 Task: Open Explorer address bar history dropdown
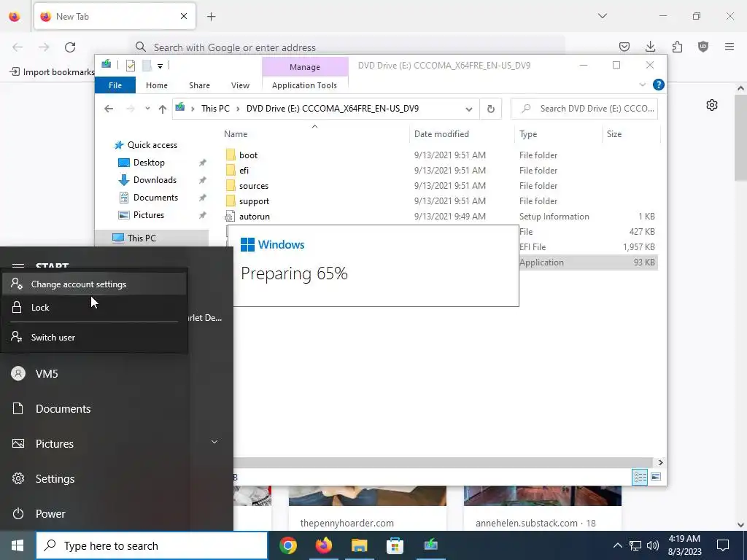pos(469,109)
